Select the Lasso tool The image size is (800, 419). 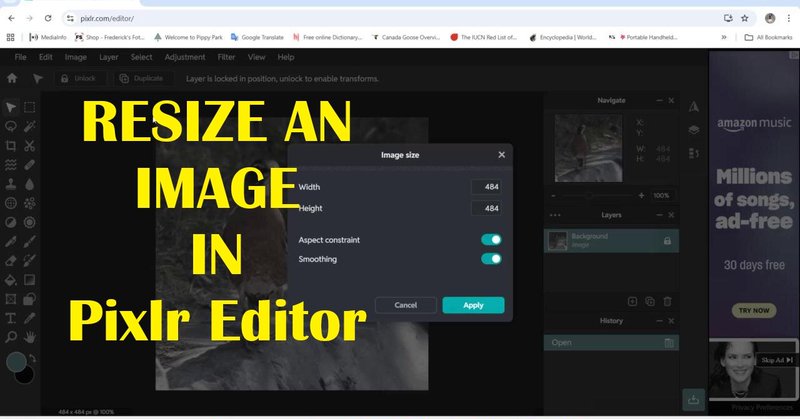click(x=10, y=126)
